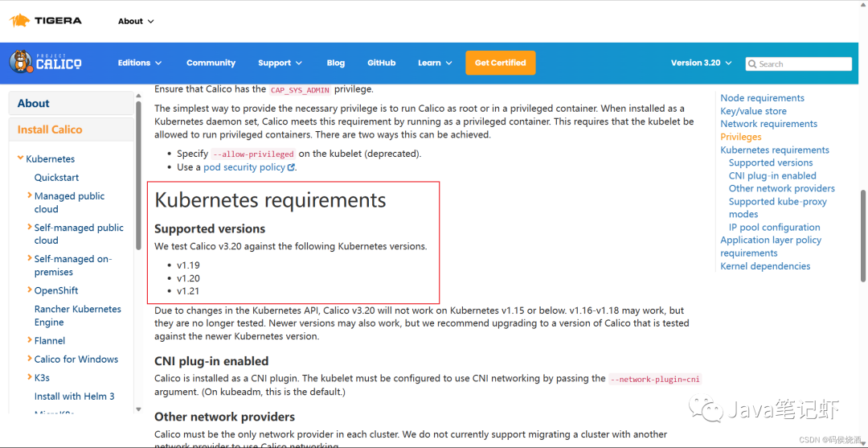Open the Blog page

(335, 63)
